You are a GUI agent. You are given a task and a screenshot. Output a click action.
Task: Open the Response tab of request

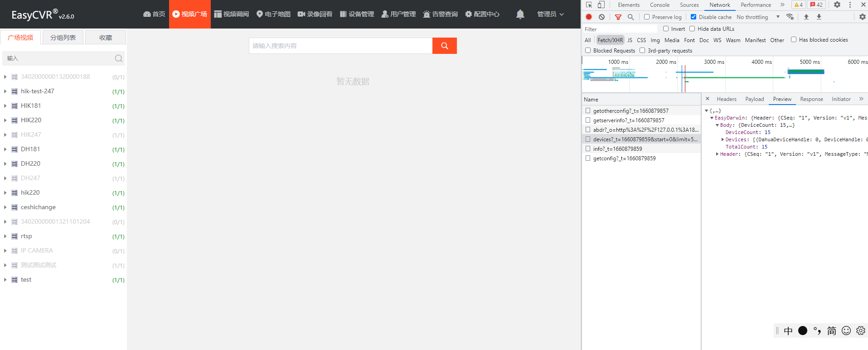(811, 99)
